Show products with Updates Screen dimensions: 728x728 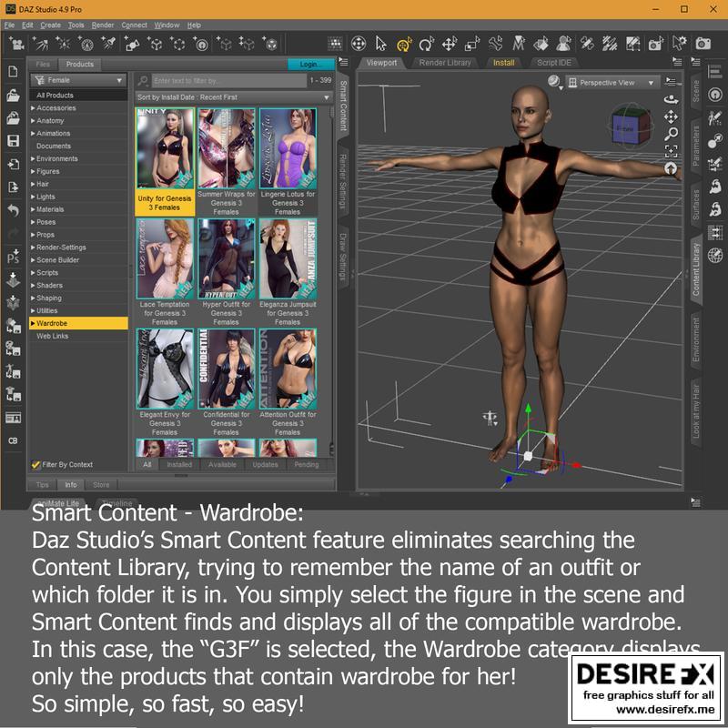pyautogui.click(x=265, y=464)
